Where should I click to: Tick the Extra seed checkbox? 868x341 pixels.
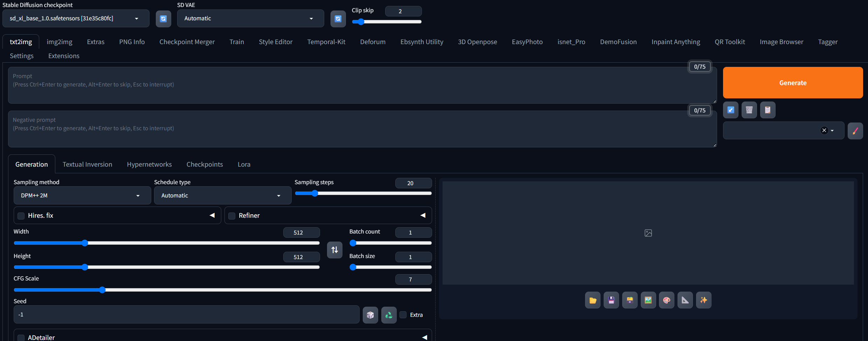coord(403,315)
